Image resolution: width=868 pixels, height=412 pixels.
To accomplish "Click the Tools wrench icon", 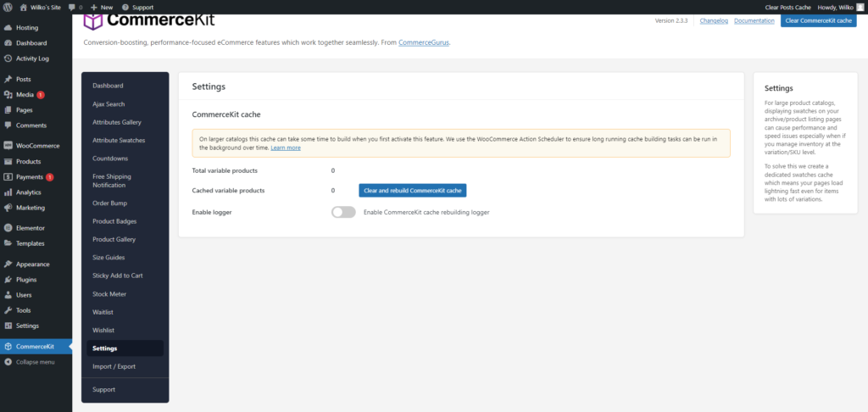I will (x=8, y=310).
